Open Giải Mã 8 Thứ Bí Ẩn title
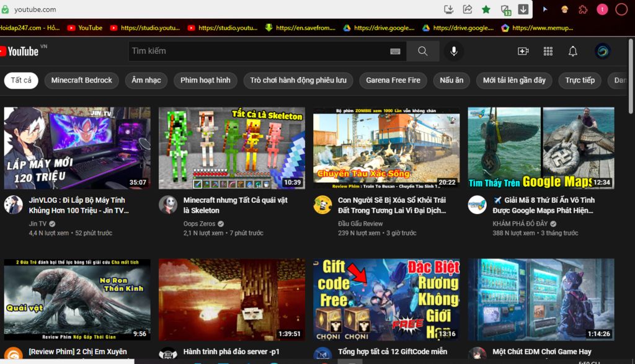 click(544, 205)
